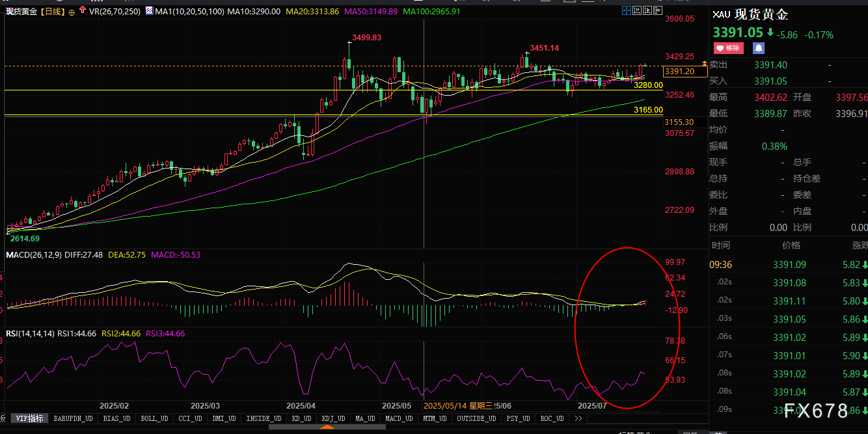The width and height of the screenshot is (868, 434).
Task: Click the small chart icon before MA1
Action: (149, 12)
